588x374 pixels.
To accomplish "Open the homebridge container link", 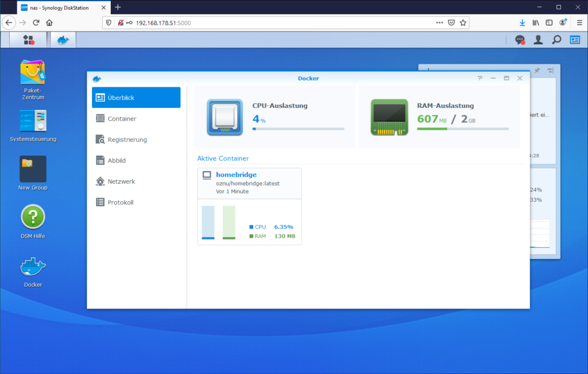I will click(236, 175).
